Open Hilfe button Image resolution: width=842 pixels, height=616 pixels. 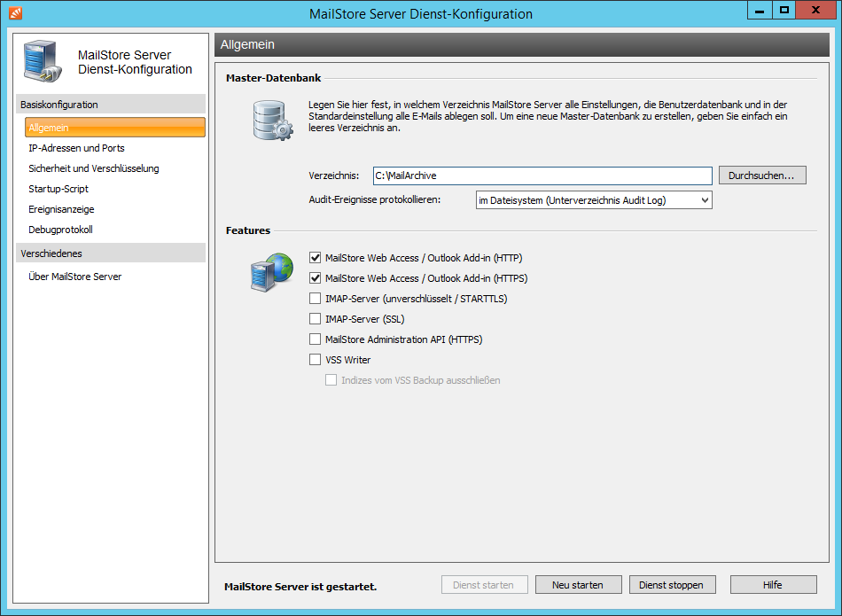[773, 585]
